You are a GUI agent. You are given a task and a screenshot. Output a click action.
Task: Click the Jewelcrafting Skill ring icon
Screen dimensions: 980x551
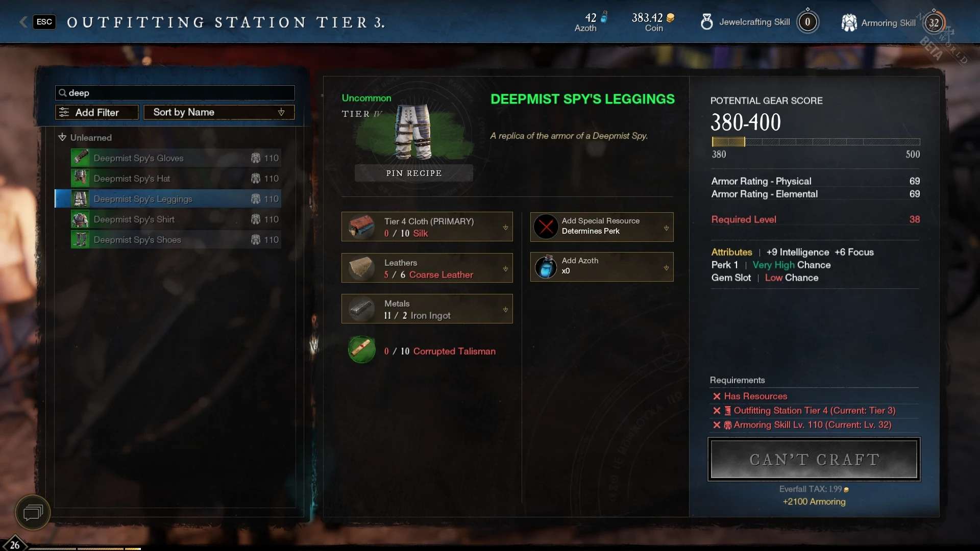[706, 22]
